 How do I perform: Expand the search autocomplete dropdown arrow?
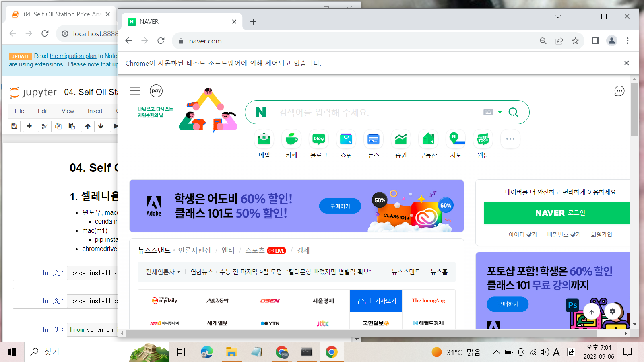500,112
